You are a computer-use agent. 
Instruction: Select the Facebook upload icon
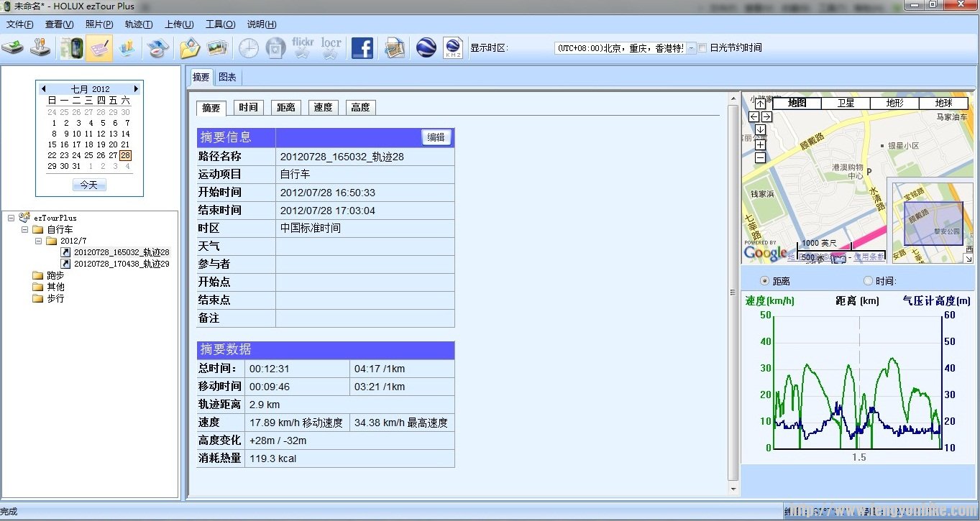pyautogui.click(x=362, y=47)
